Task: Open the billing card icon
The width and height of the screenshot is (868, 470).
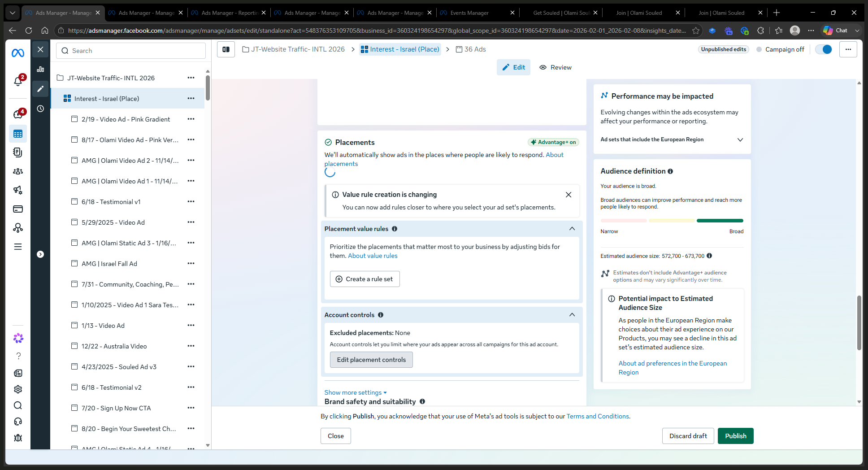Action: pyautogui.click(x=18, y=209)
